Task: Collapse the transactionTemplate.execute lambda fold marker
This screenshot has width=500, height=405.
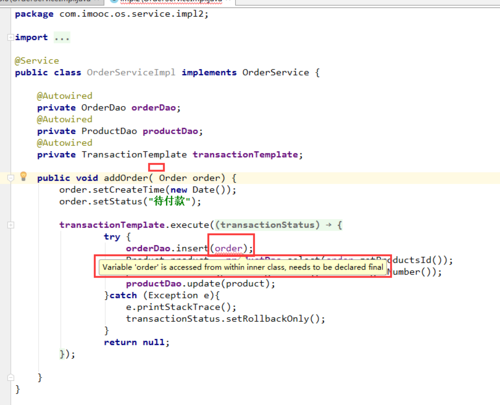Action: (x=10, y=225)
